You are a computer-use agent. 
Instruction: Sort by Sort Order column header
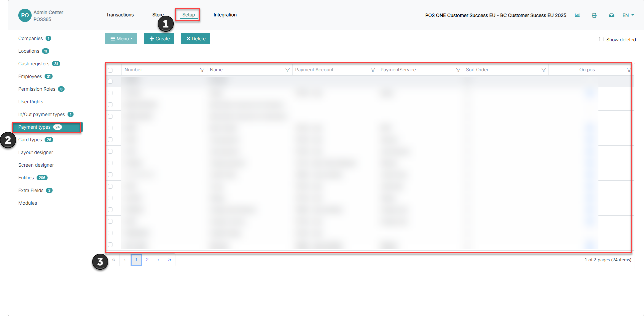(x=477, y=70)
